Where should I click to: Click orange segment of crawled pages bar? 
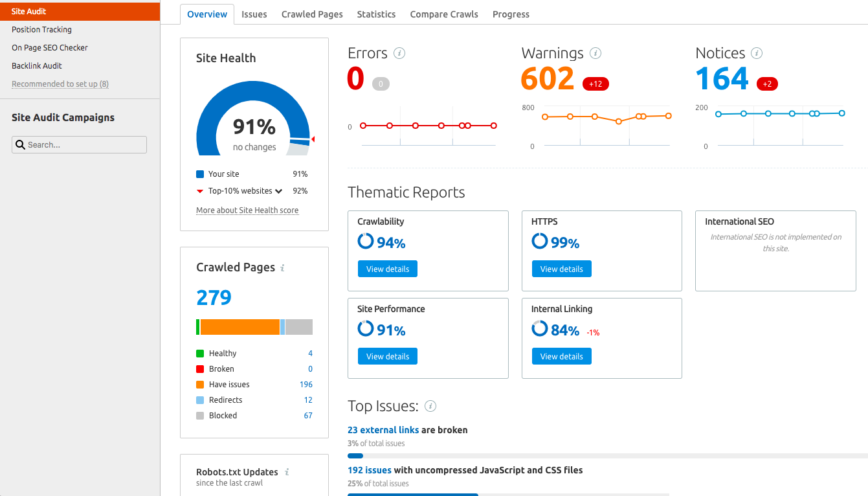coord(240,327)
